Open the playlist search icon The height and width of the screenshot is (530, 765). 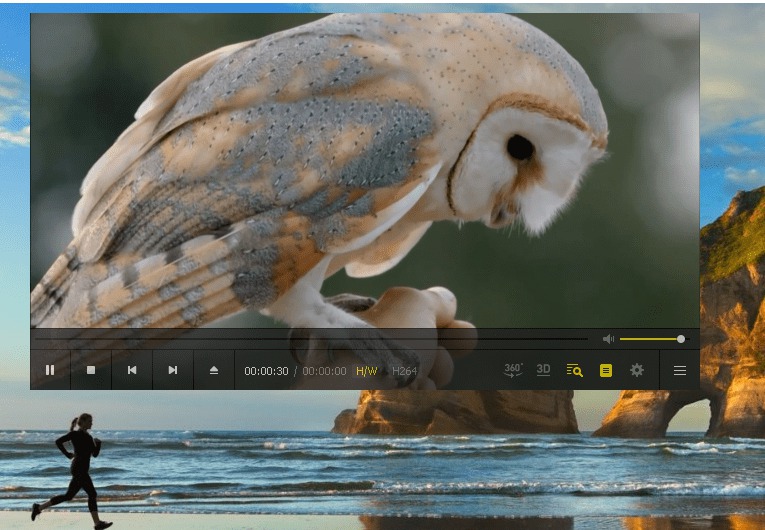tap(574, 370)
